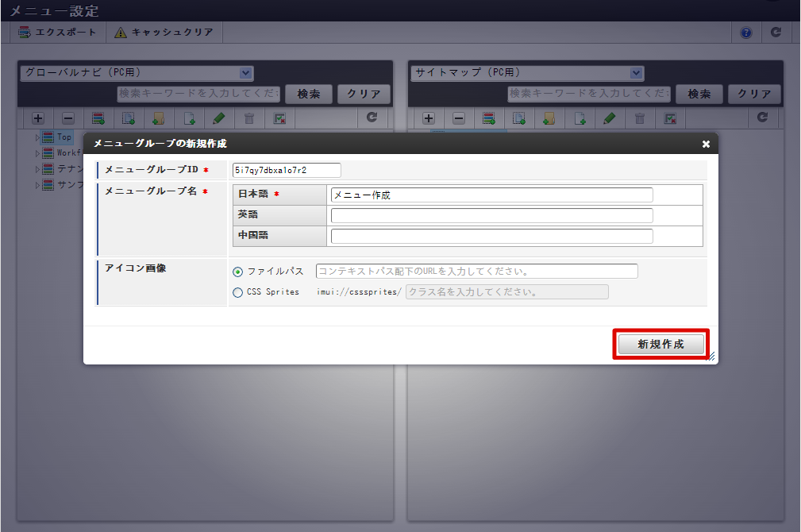801x532 pixels.
Task: Click the キャッシュクリア toolbar label
Action: (x=173, y=33)
